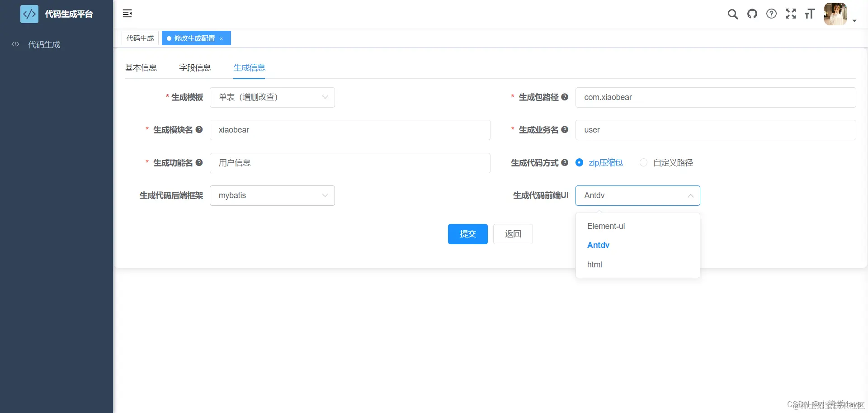
Task: Show help tooltip for 生成代码方式
Action: [565, 162]
